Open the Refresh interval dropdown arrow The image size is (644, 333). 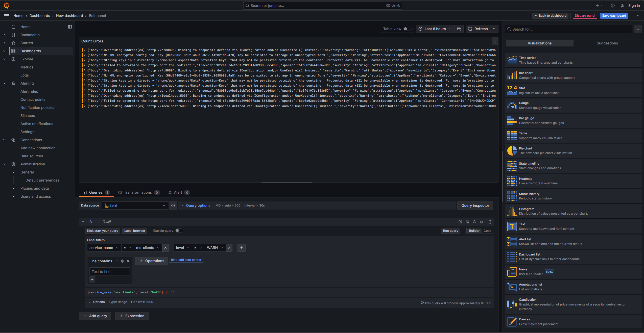coord(494,29)
